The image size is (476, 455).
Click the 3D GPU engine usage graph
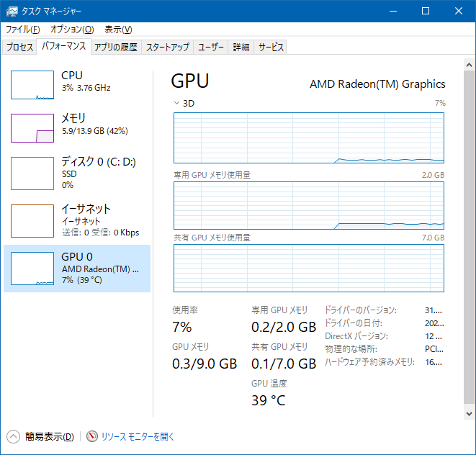click(x=309, y=138)
